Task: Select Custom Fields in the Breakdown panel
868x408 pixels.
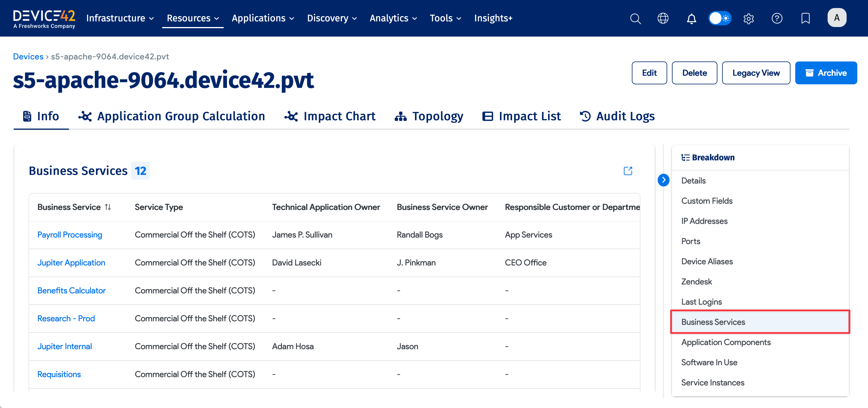Action: click(707, 200)
